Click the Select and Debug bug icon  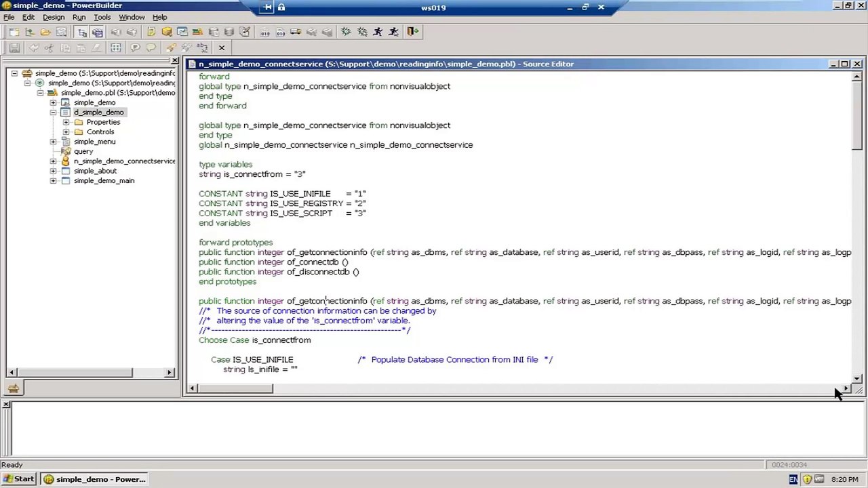(362, 32)
